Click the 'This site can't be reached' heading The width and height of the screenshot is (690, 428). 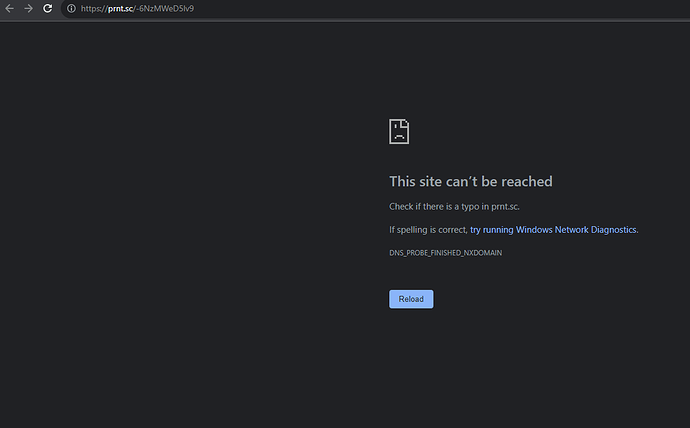[x=470, y=182]
